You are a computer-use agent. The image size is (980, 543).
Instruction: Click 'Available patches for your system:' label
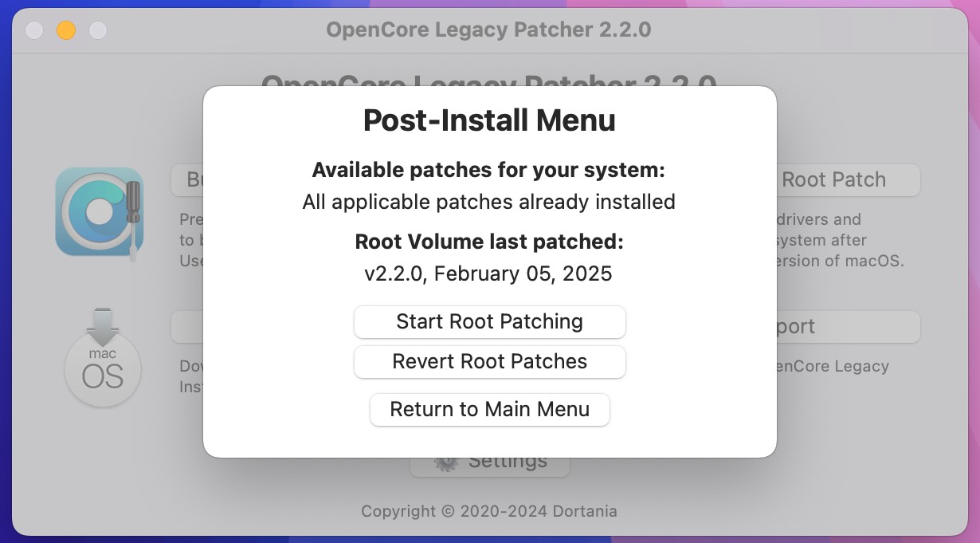488,170
